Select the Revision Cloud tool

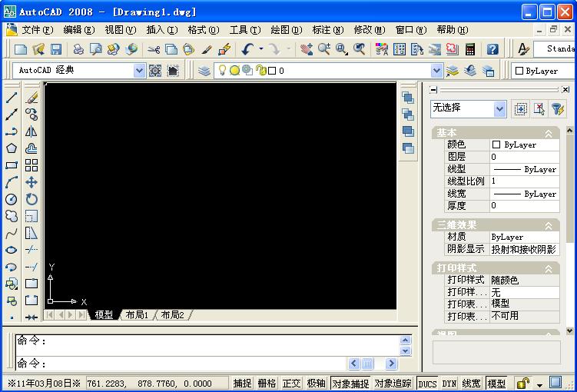(12, 216)
